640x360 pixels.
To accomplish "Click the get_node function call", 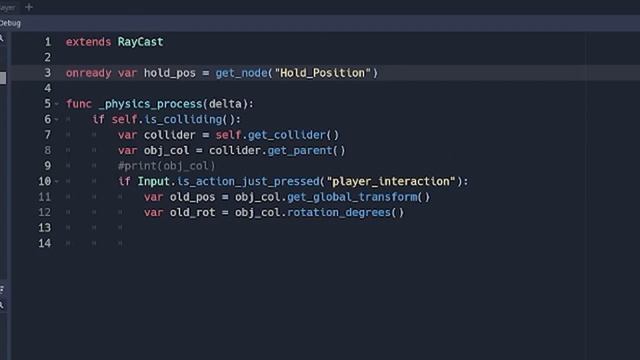I will click(241, 73).
